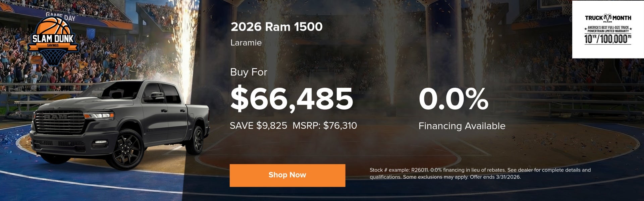Click the RAM lettering on the truck grille
The width and height of the screenshot is (644, 201).
click(55, 117)
